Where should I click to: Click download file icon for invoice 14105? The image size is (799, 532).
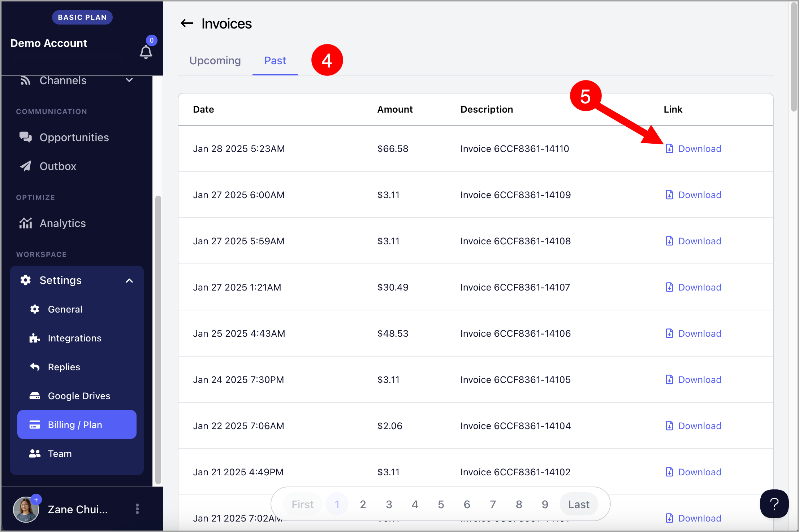tap(669, 380)
